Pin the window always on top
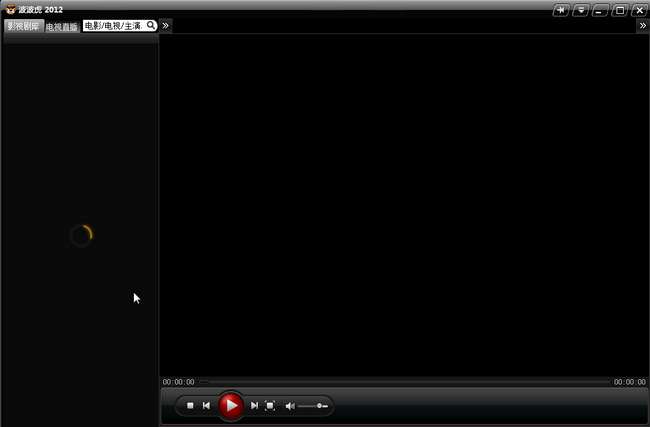 pyautogui.click(x=561, y=10)
